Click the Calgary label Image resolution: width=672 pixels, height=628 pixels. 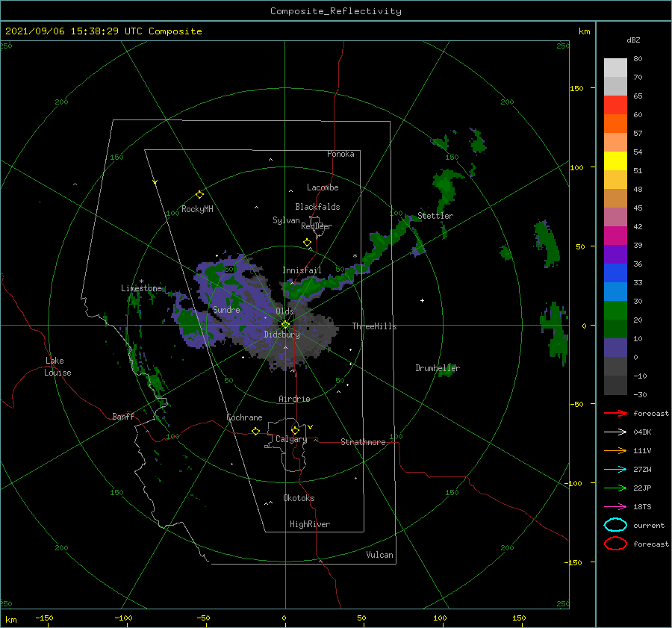point(291,439)
